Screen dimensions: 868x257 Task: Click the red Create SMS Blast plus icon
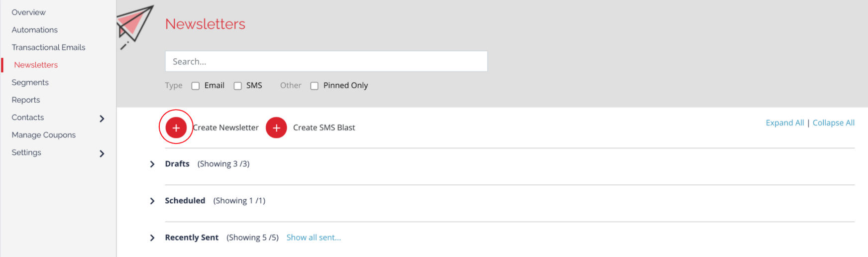point(276,128)
